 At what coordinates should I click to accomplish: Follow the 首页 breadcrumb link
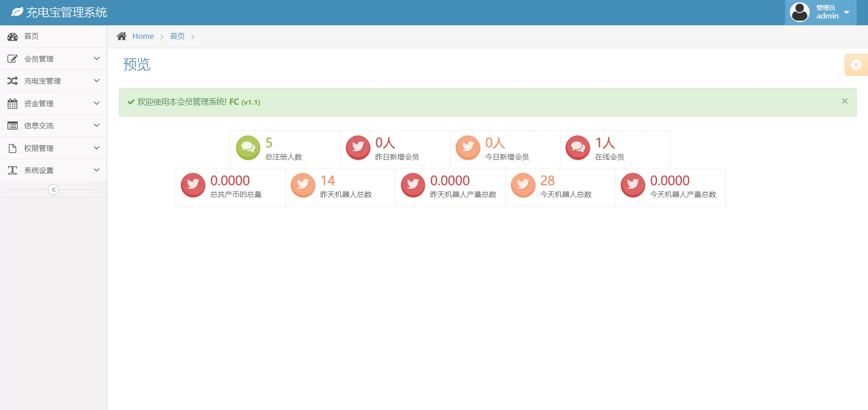point(177,36)
